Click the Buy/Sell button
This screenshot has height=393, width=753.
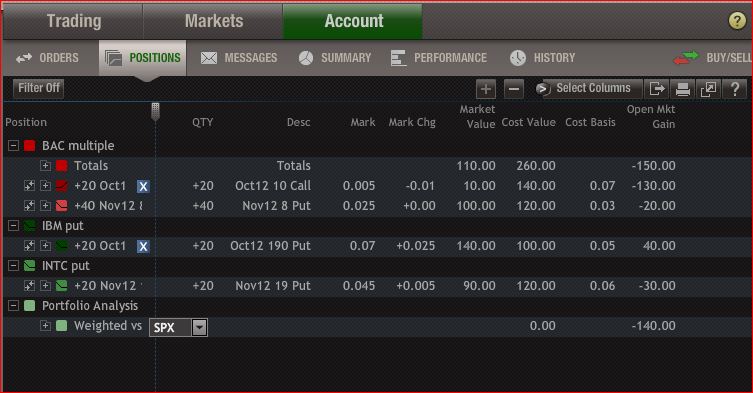[712, 58]
